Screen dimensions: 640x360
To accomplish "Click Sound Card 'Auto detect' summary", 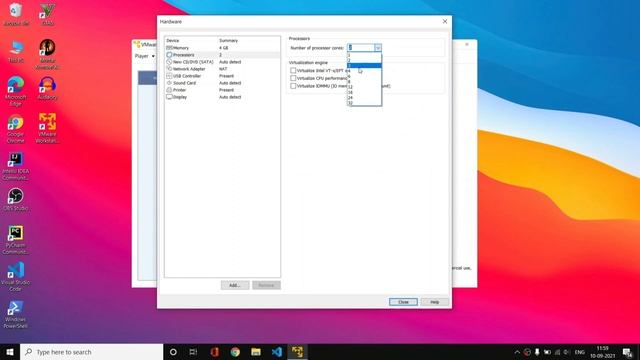I will click(230, 83).
